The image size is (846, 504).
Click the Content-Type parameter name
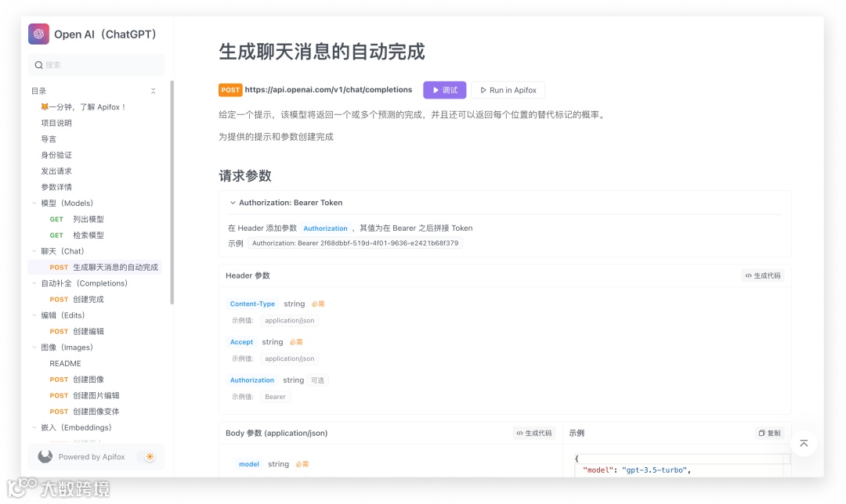click(252, 304)
